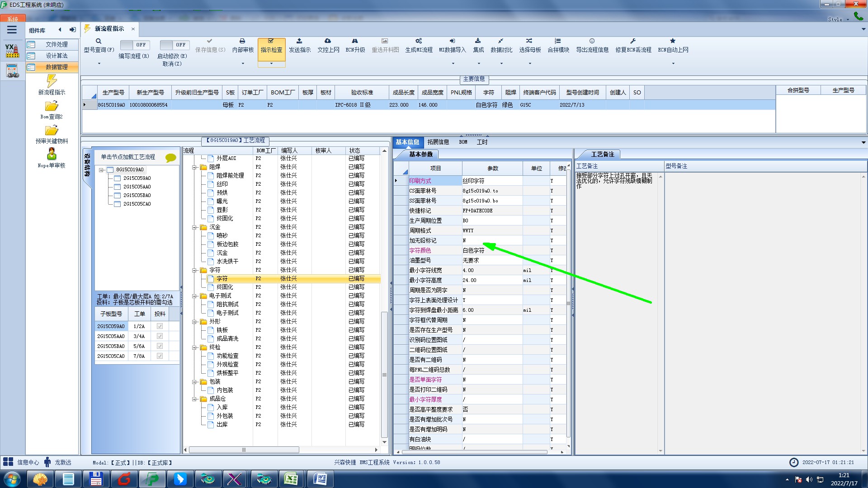Click the 生成MI流程 gears icon
The width and height of the screenshot is (868, 488).
(419, 41)
